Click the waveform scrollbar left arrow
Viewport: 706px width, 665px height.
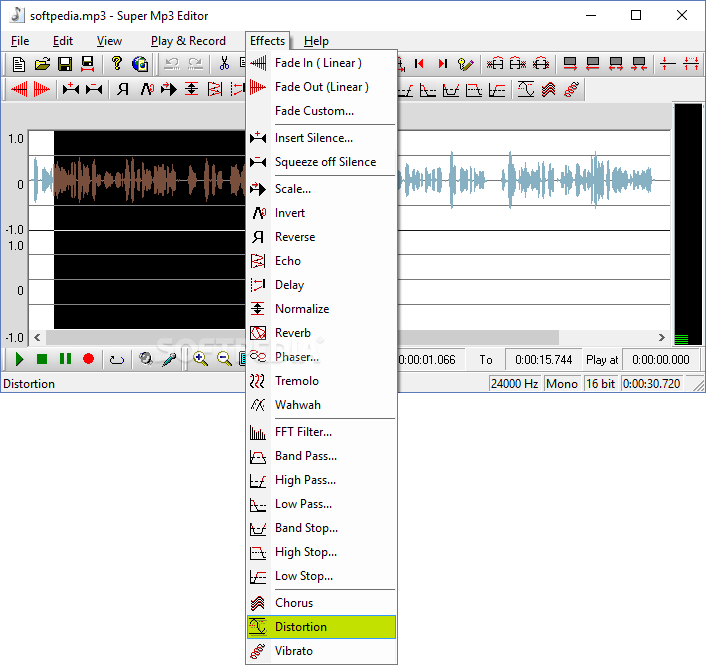tap(37, 337)
